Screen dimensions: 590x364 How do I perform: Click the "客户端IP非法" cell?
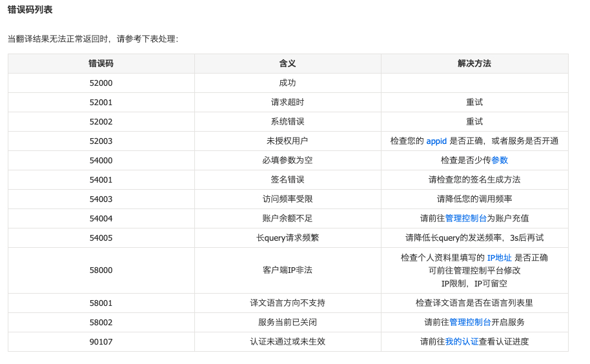click(x=287, y=270)
